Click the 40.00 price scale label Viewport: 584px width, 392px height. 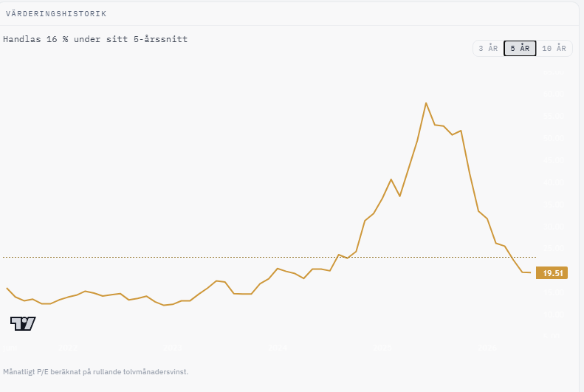point(554,182)
